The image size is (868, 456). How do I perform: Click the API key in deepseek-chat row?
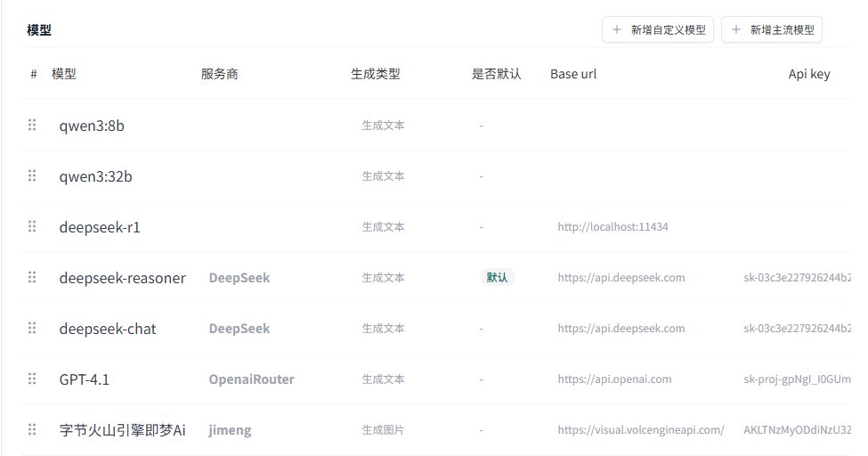797,329
